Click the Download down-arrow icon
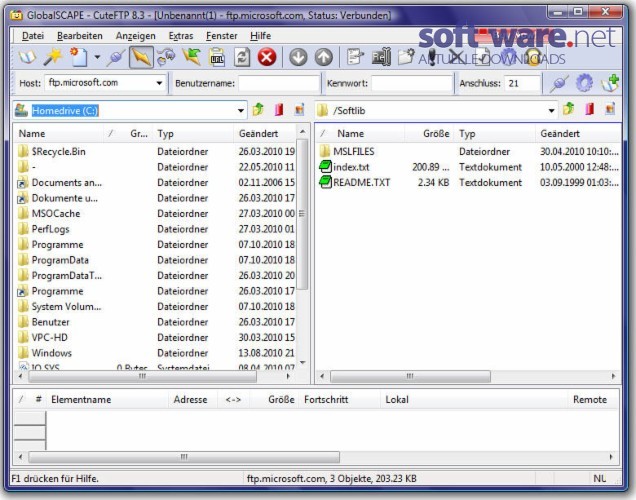Viewport: 636px width, 500px height. pyautogui.click(x=299, y=57)
